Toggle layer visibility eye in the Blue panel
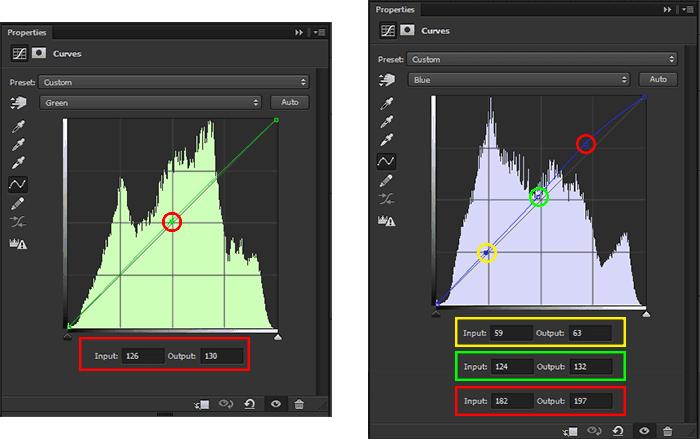 tap(643, 430)
